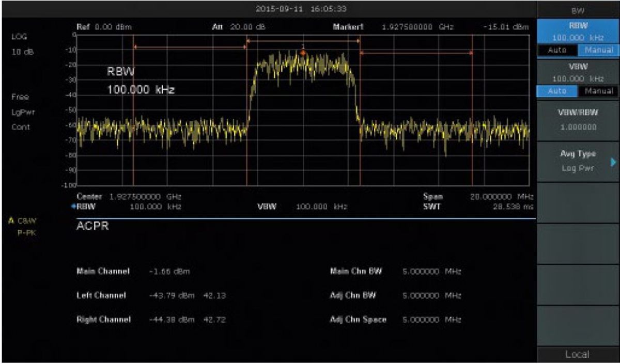Open the Avg Type submenu
Viewport: 620px width, 364px height.
(x=578, y=160)
